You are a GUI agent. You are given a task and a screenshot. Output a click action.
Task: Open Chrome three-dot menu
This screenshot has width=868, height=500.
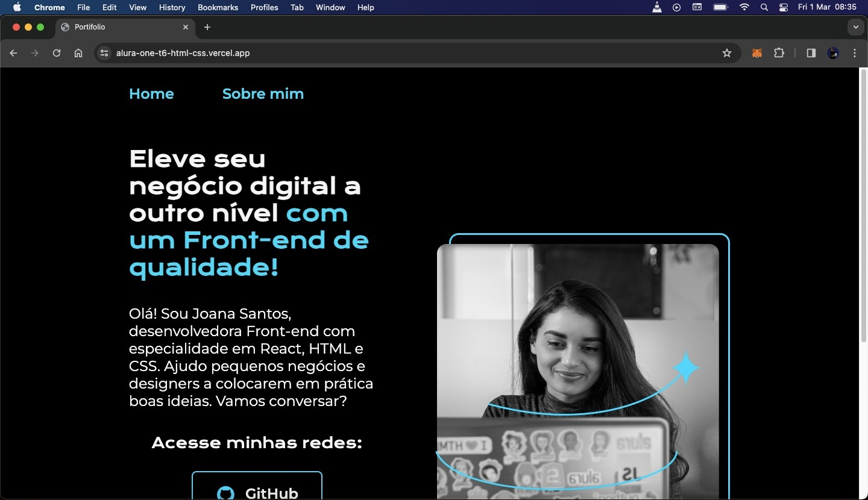coord(855,53)
